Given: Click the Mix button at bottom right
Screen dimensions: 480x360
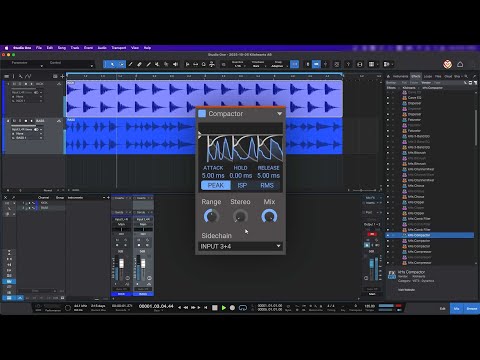Looking at the screenshot, I should pos(457,308).
